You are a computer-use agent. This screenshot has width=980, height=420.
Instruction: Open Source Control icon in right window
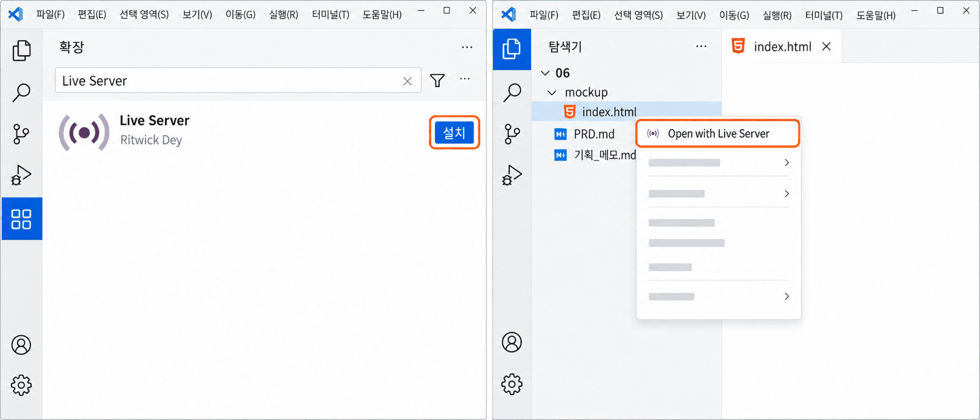click(x=512, y=133)
